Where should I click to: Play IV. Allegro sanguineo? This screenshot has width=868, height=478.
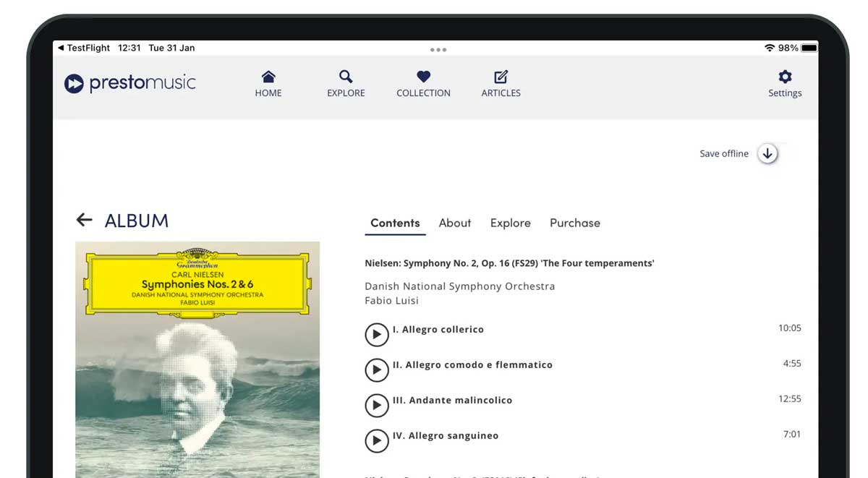coord(376,440)
